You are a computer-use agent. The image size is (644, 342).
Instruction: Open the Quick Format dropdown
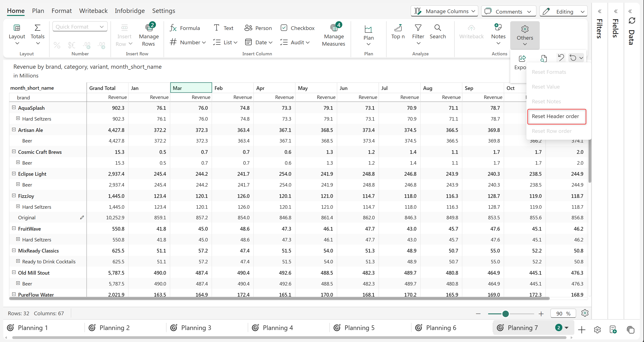click(x=80, y=27)
